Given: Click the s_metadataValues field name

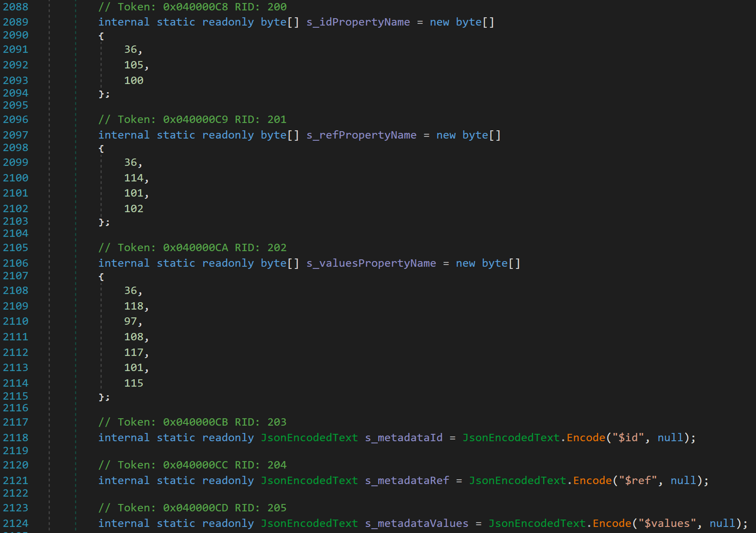Looking at the screenshot, I should [x=416, y=523].
